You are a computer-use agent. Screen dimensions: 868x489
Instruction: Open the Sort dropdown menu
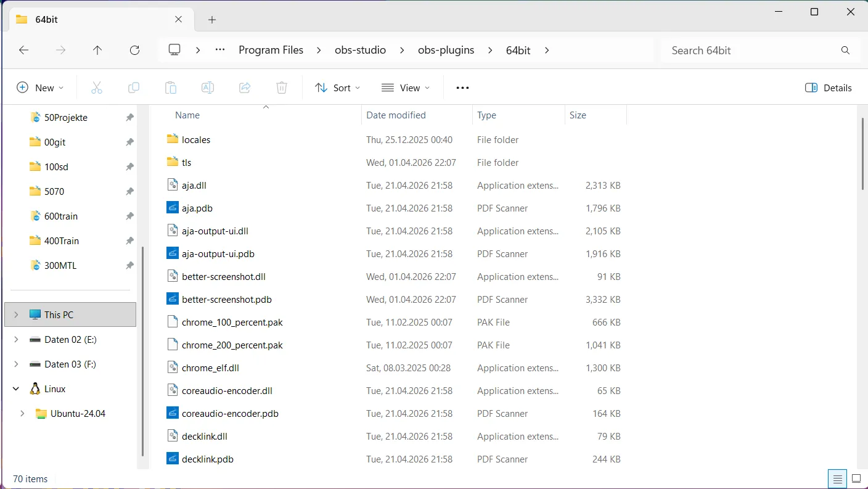(x=338, y=88)
